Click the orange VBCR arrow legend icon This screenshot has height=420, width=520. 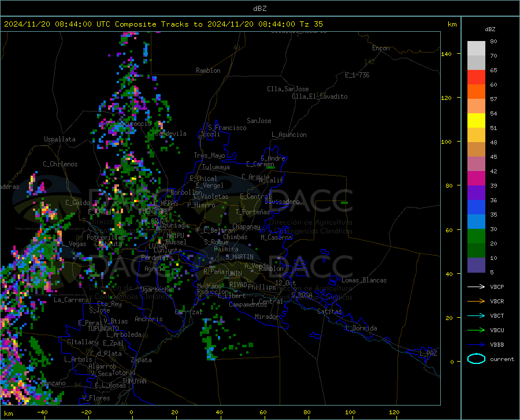click(x=476, y=301)
